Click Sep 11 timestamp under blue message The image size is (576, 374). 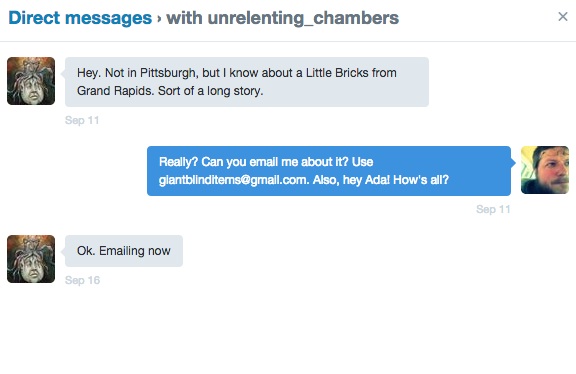click(x=493, y=209)
